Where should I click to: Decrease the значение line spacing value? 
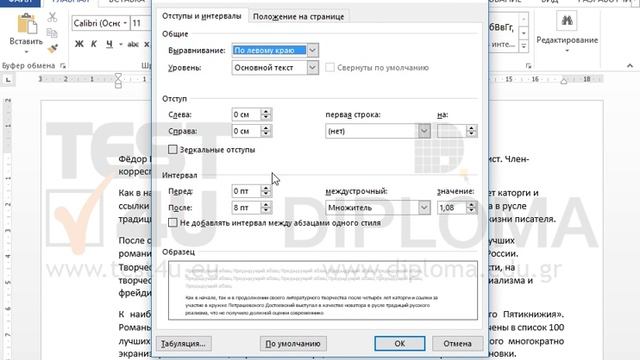pyautogui.click(x=472, y=211)
